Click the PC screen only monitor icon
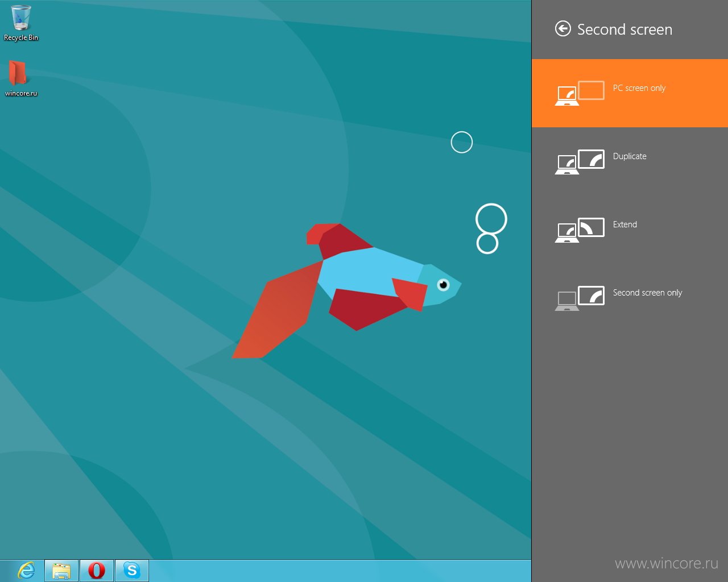Screen dimensions: 728x582 click(x=580, y=93)
